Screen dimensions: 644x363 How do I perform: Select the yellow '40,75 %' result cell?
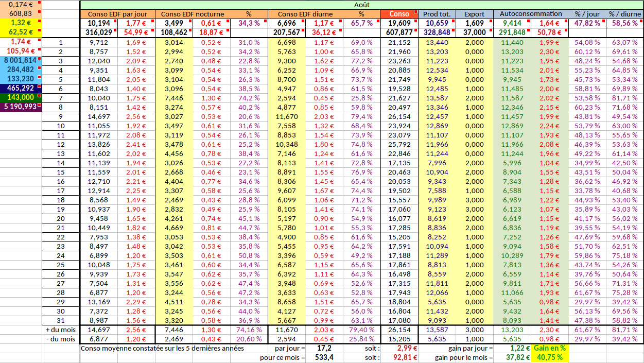tap(549, 357)
